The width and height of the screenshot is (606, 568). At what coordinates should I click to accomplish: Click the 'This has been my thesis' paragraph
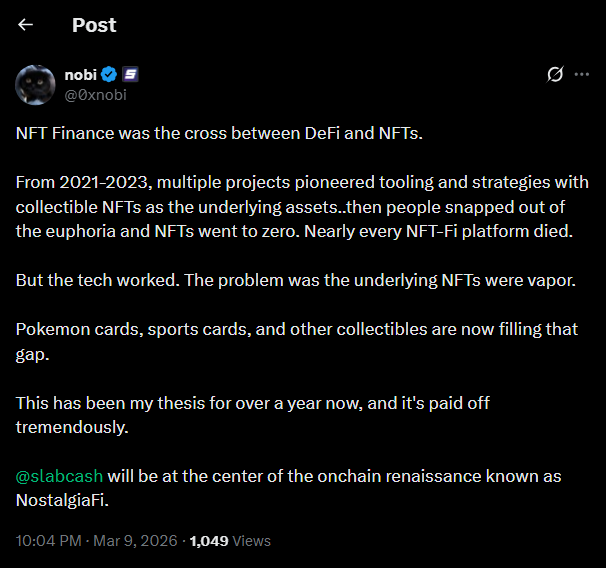pyautogui.click(x=252, y=402)
